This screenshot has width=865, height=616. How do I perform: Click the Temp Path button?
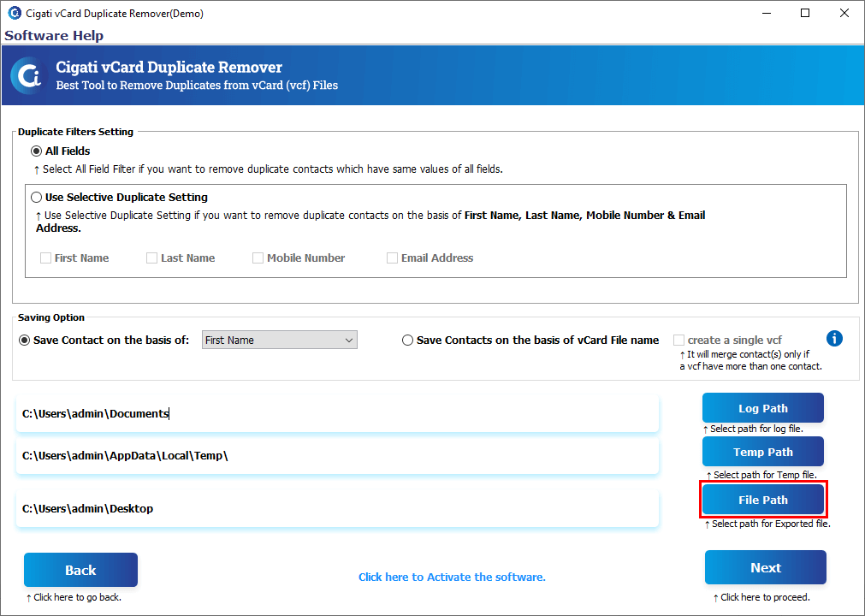pyautogui.click(x=763, y=452)
